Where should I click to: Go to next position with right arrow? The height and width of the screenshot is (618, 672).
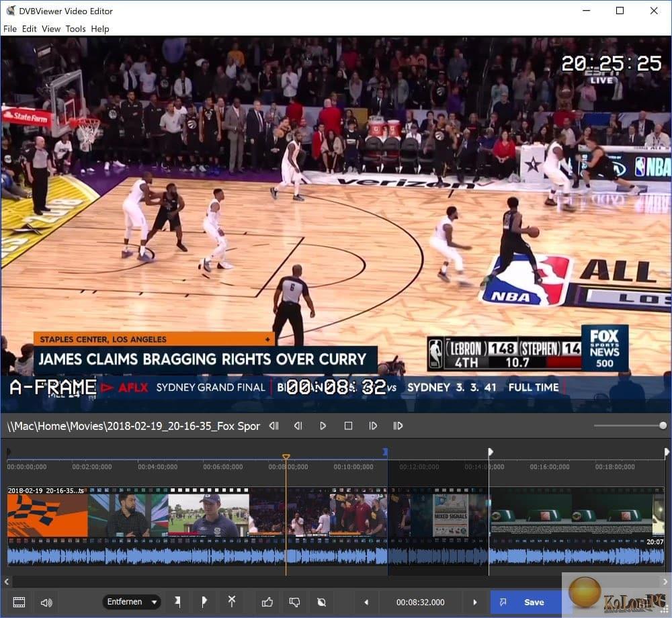475,602
